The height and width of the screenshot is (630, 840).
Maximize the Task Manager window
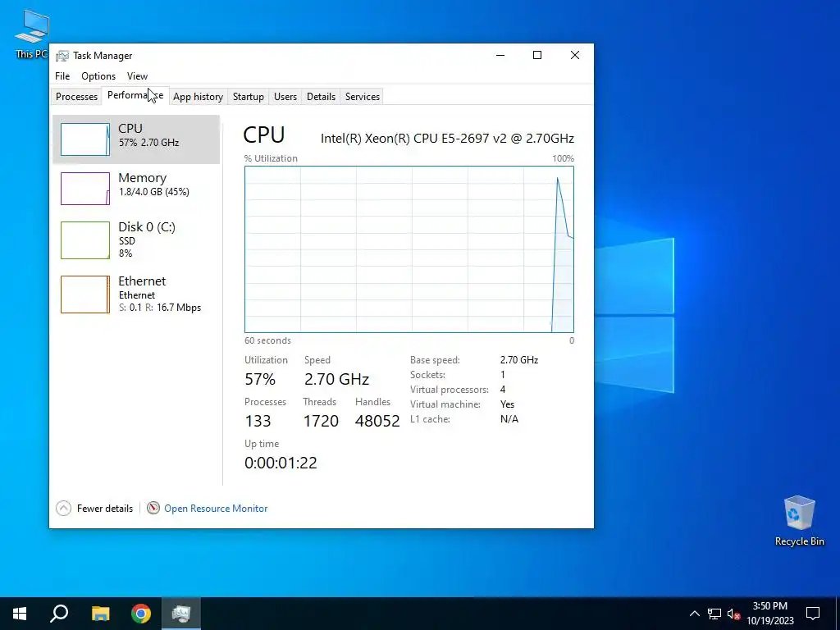[x=537, y=55]
